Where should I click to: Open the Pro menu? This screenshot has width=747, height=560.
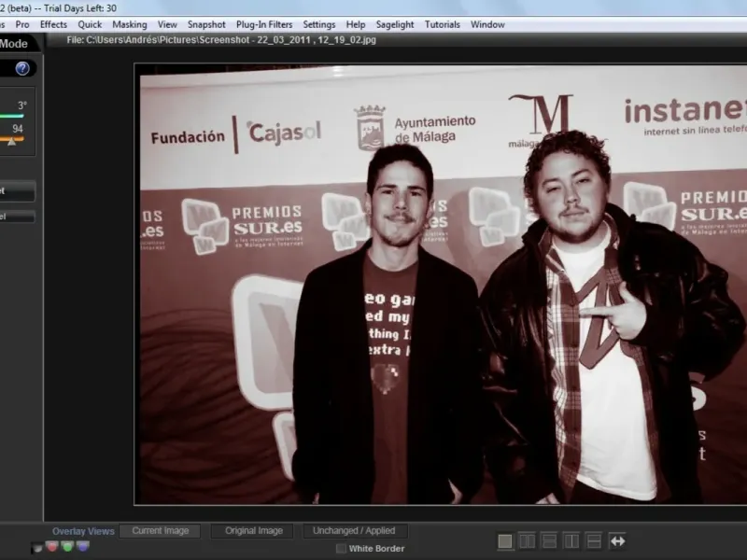tap(21, 25)
